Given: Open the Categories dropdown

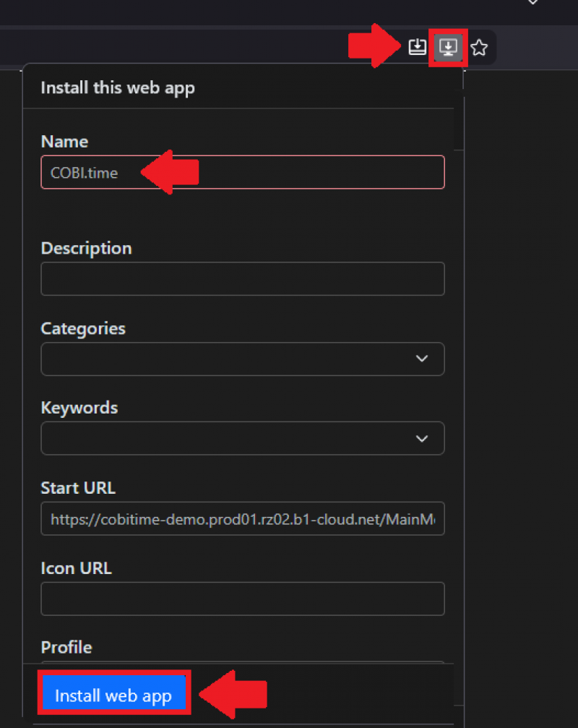Looking at the screenshot, I should coord(242,359).
